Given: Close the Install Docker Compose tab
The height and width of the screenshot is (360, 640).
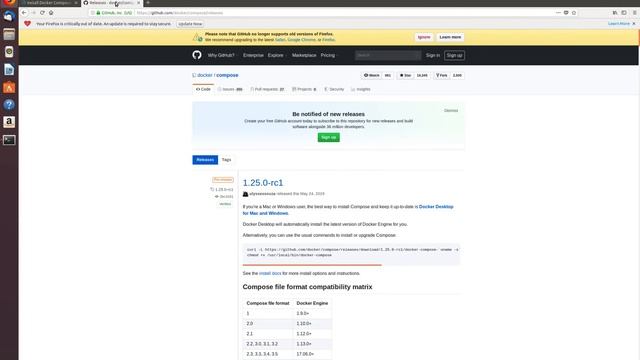Looking at the screenshot, I should 76,3.
